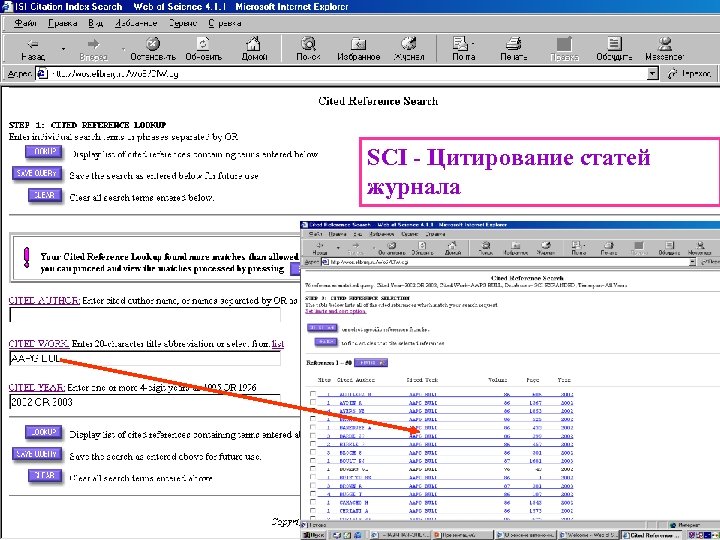Tick the checkbox of the black-text volume 76 row
The width and height of the screenshot is (720, 540).
click(x=313, y=469)
